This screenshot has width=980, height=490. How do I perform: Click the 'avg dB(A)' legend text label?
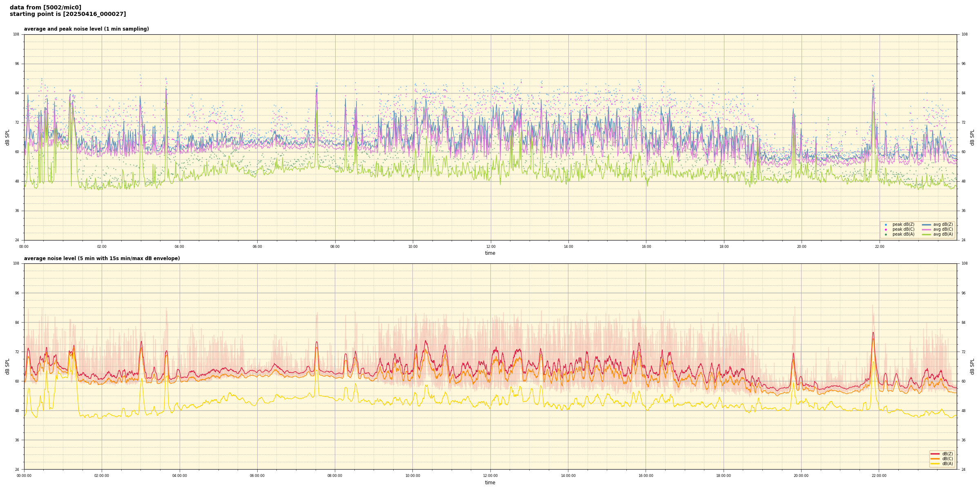(x=943, y=234)
